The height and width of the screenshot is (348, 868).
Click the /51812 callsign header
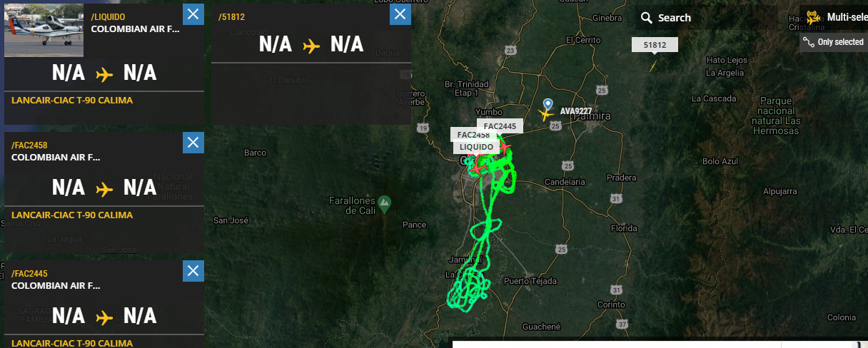233,16
